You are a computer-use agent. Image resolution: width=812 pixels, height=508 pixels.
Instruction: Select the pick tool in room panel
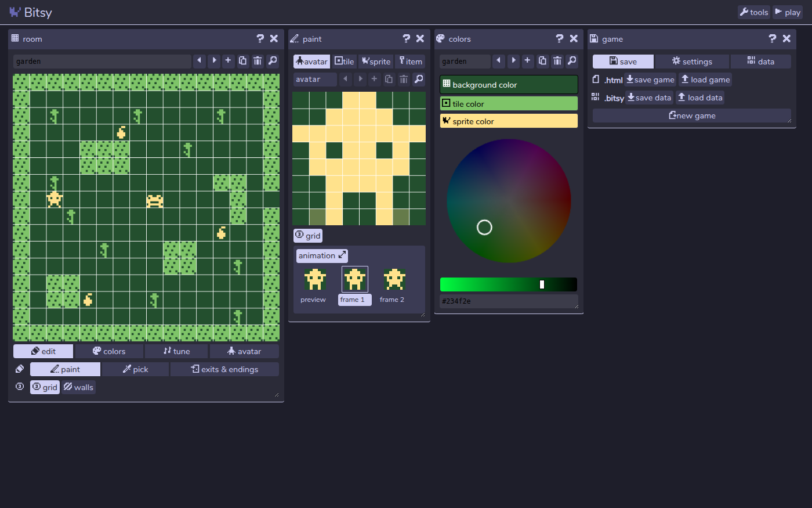pyautogui.click(x=135, y=369)
